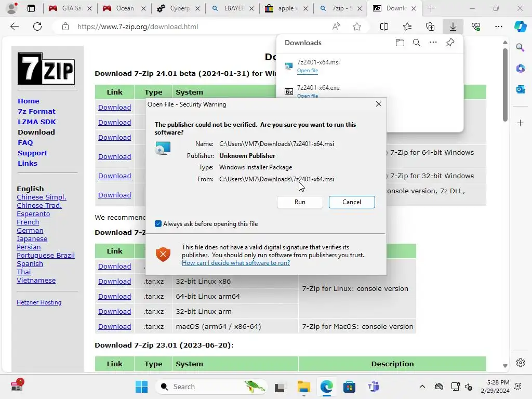The height and width of the screenshot is (399, 532).
Task: Open Copilot sidebar icon
Action: click(x=520, y=26)
